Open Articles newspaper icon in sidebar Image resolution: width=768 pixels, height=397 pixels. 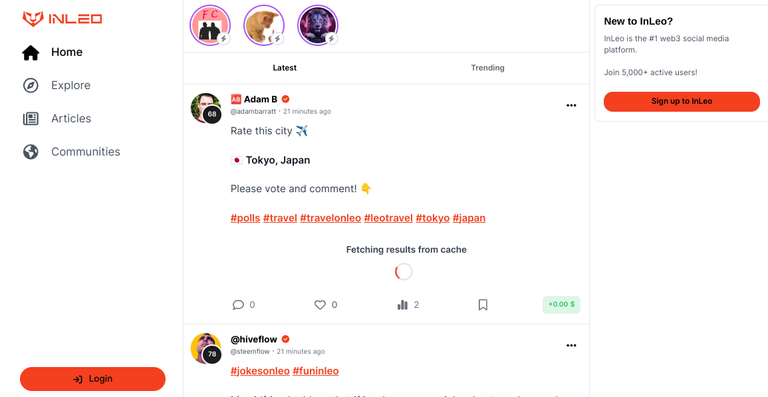tap(30, 118)
